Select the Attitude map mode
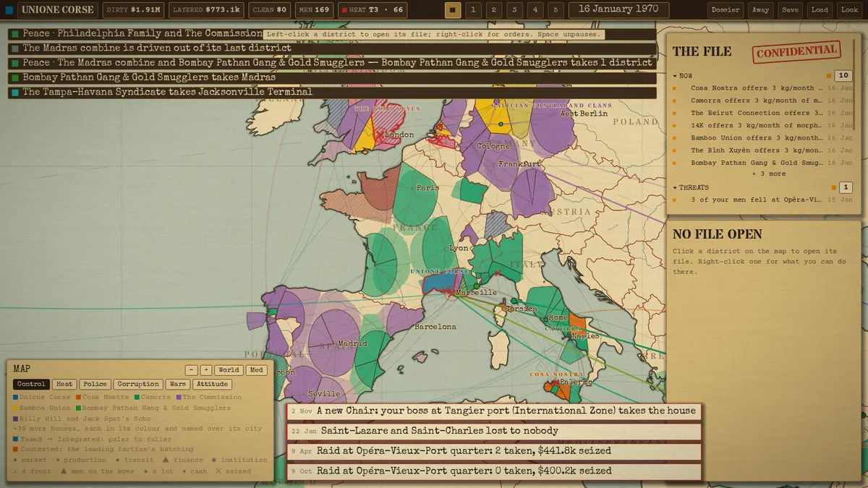The width and height of the screenshot is (868, 488). [212, 385]
